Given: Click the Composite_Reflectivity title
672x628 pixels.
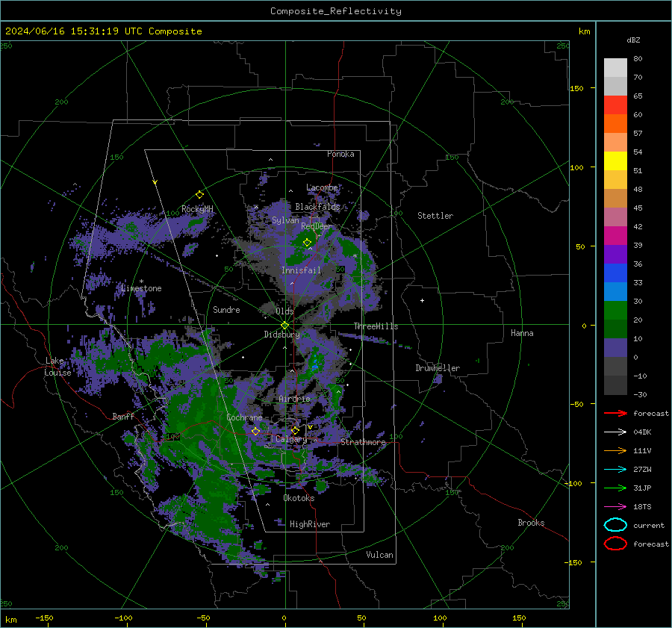Looking at the screenshot, I should 336,11.
